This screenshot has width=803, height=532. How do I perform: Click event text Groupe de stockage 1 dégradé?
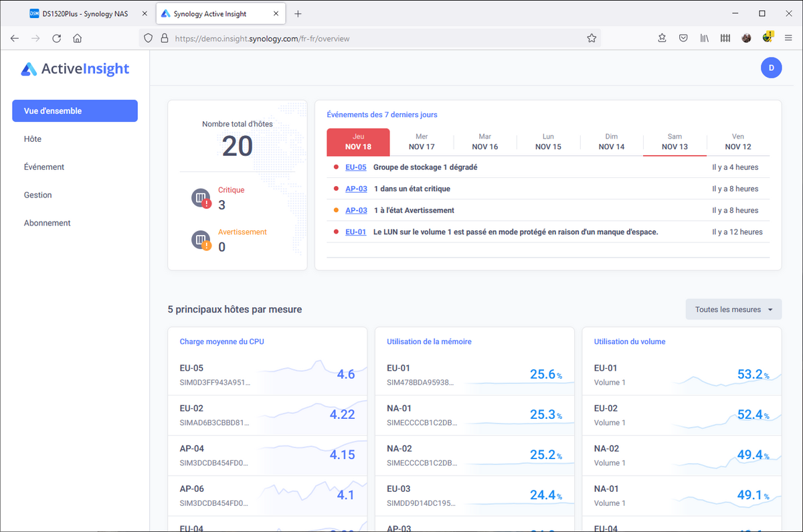click(425, 167)
